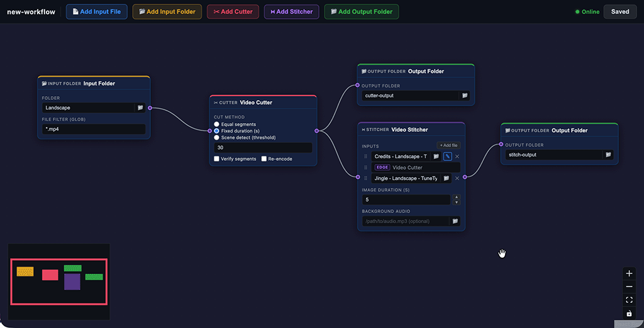This screenshot has width=644, height=328.
Task: Click the Credits - Landscape input text field
Action: coord(401,156)
